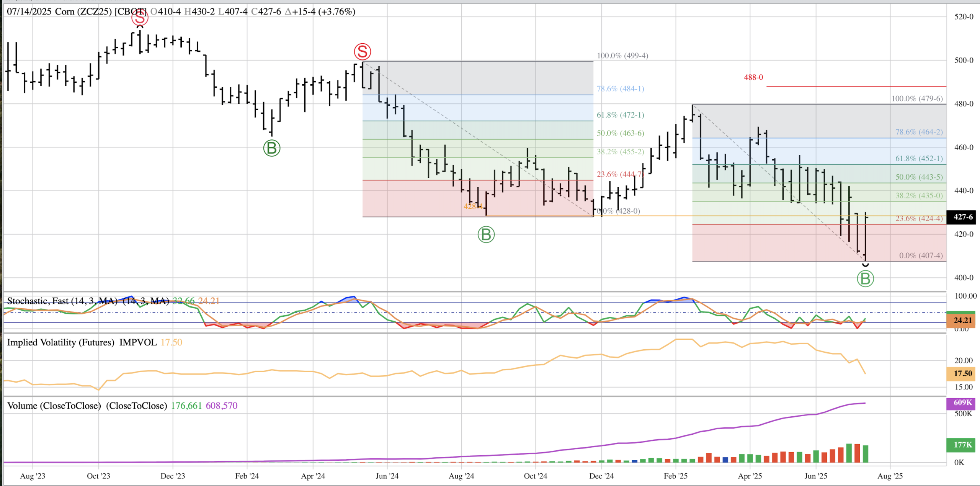Click the orange 24.21 stochastic value tag

tap(962, 320)
